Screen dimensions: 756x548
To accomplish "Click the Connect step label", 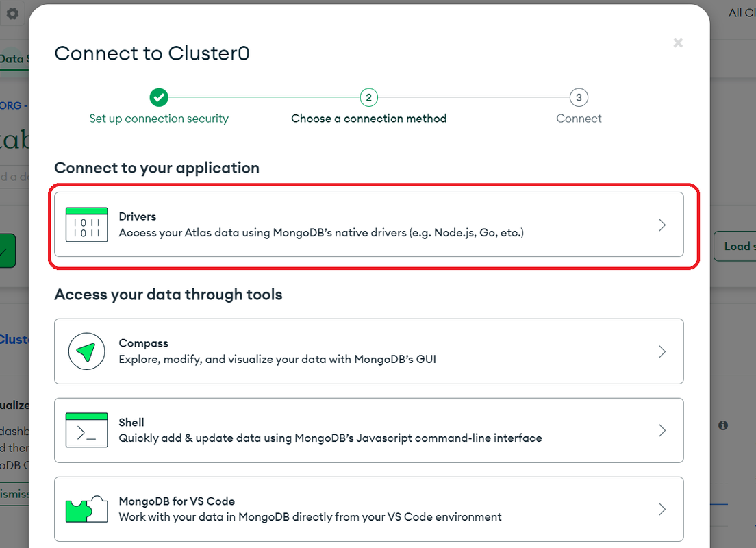I will pyautogui.click(x=579, y=119).
